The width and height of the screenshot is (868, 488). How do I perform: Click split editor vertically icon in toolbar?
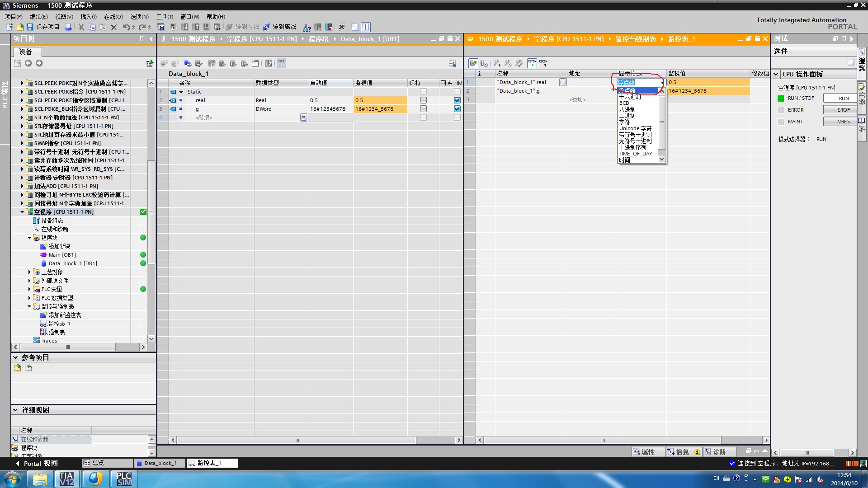click(x=365, y=27)
